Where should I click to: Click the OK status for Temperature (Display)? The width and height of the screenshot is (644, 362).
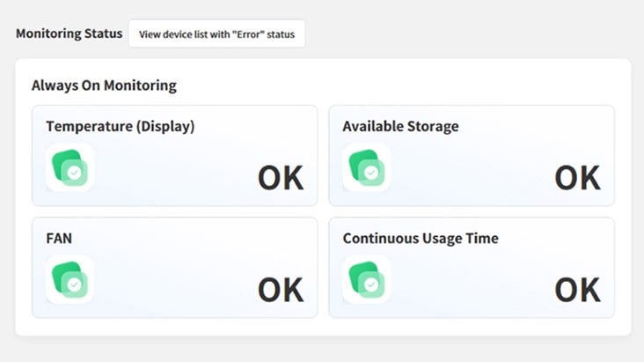[x=280, y=178]
